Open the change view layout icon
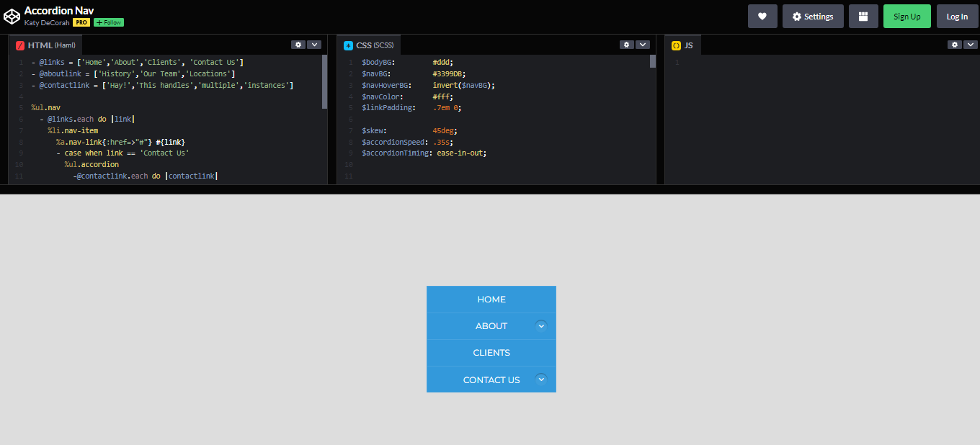 (863, 17)
